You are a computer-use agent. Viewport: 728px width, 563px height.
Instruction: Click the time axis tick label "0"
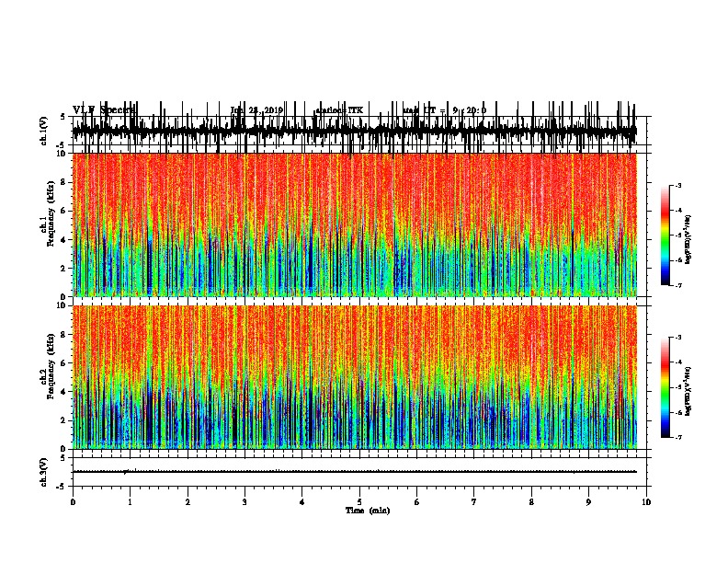tap(73, 502)
